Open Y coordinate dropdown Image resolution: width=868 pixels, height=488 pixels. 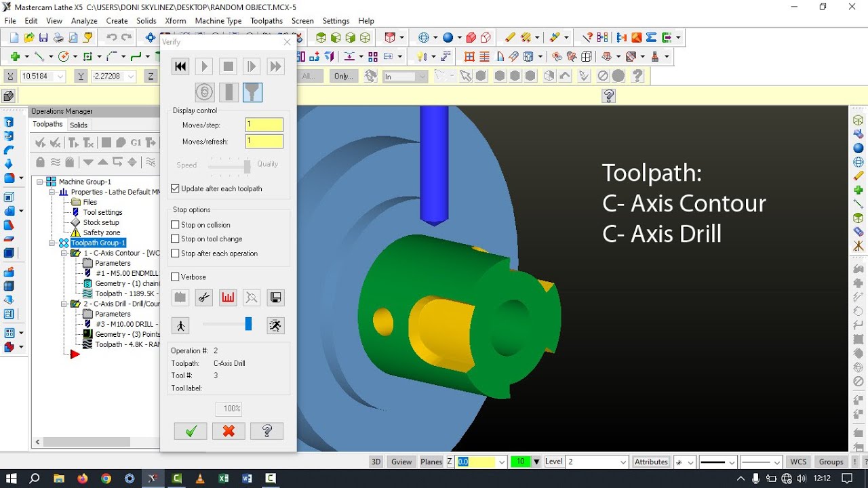tap(131, 77)
